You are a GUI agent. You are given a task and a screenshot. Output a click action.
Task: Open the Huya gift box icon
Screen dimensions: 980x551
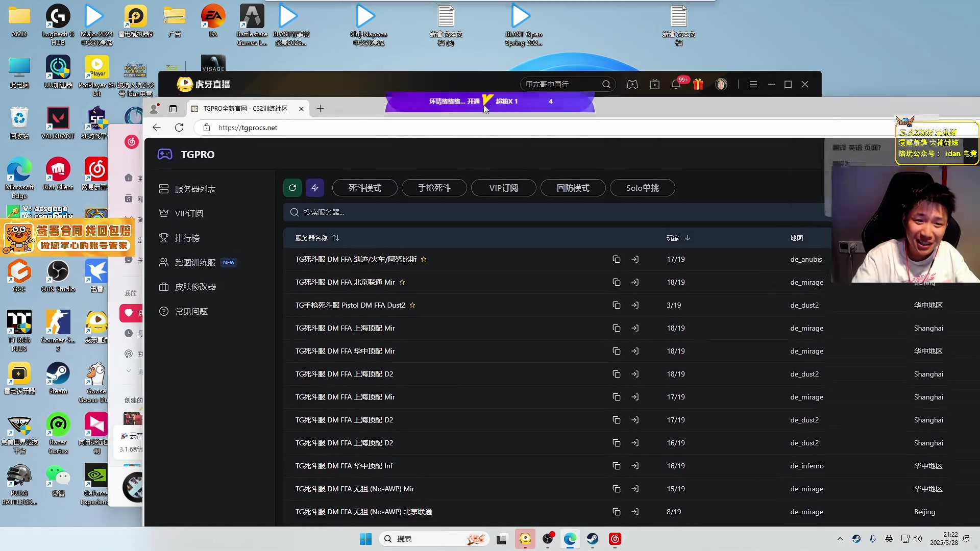tap(698, 85)
